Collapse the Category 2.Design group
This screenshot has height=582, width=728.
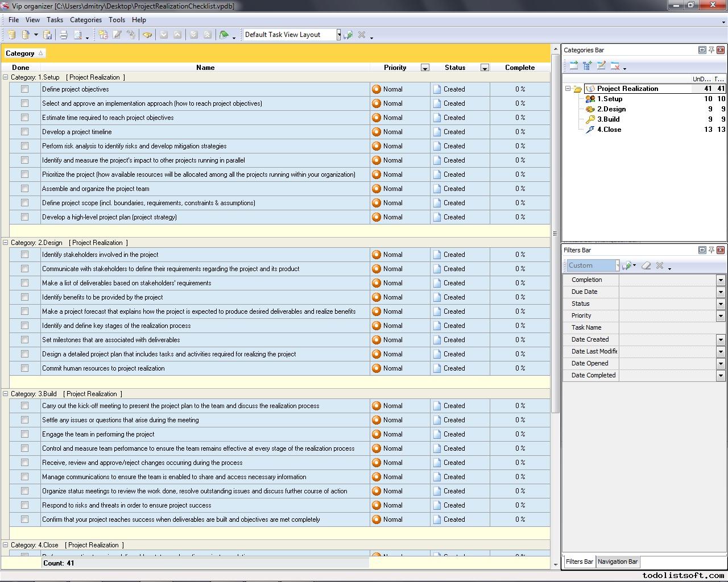6,243
